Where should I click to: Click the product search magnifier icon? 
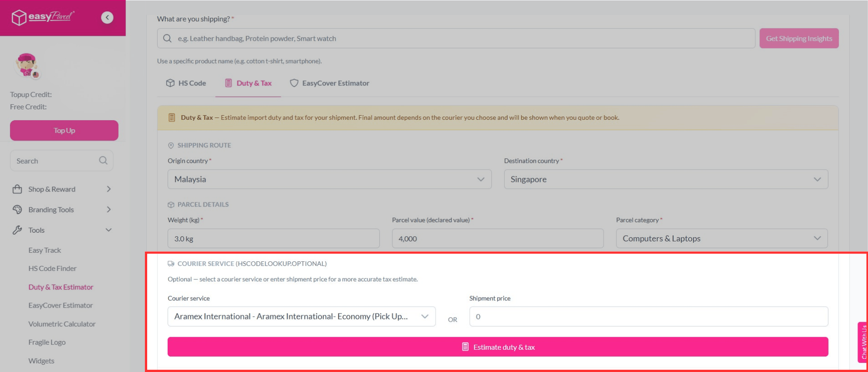[167, 39]
